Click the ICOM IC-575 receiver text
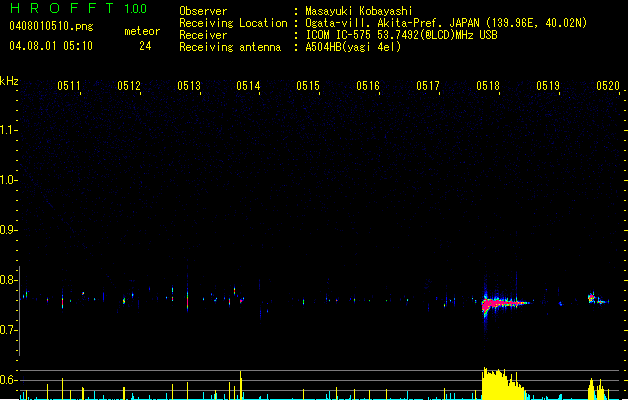This screenshot has width=629, height=400. tap(401, 35)
